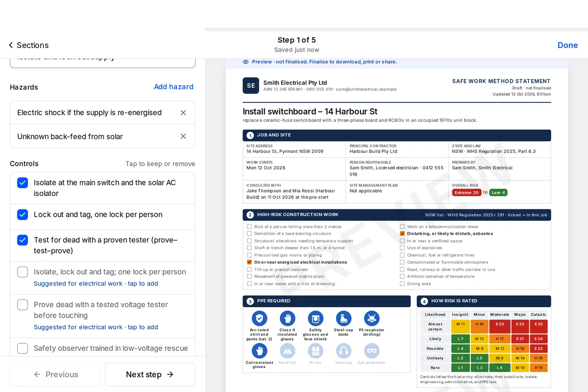This screenshot has height=392, width=588.
Task: Click the 'Step 1 of 5' heading
Action: pyautogui.click(x=296, y=40)
